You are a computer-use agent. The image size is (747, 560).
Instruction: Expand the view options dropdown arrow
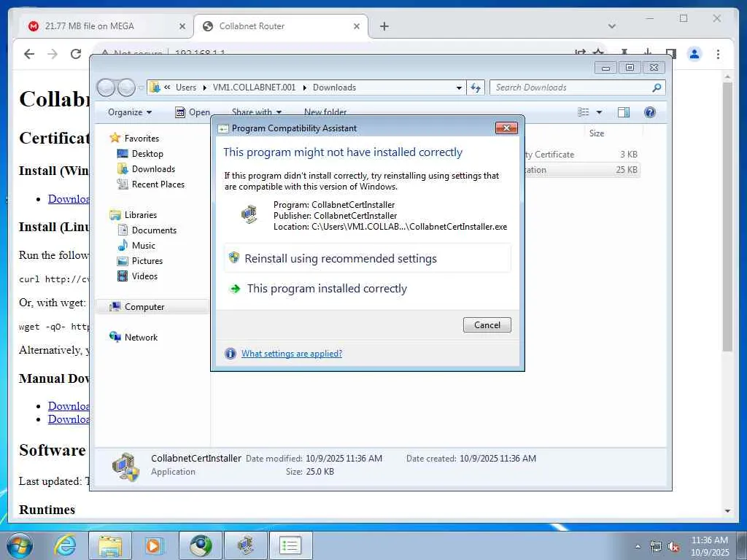600,112
